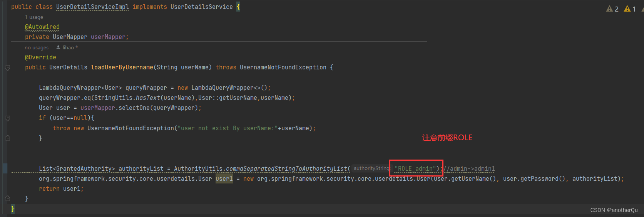Click UsernameNotFoundException after throw new
This screenshot has height=217, width=644.
[x=130, y=128]
